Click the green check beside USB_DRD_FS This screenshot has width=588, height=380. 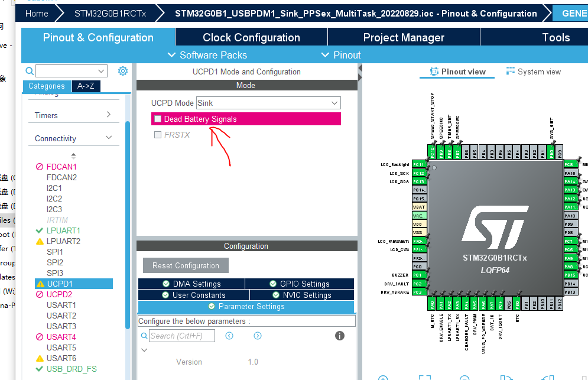pyautogui.click(x=39, y=369)
